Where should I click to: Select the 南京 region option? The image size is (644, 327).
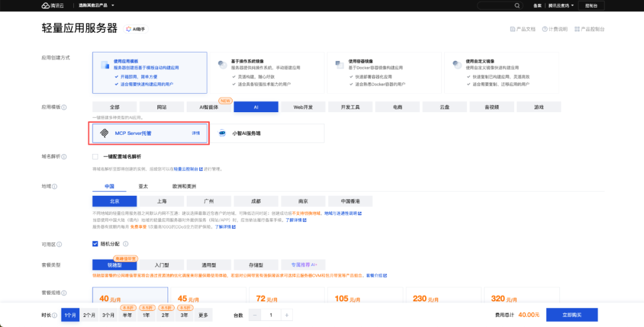coord(303,201)
